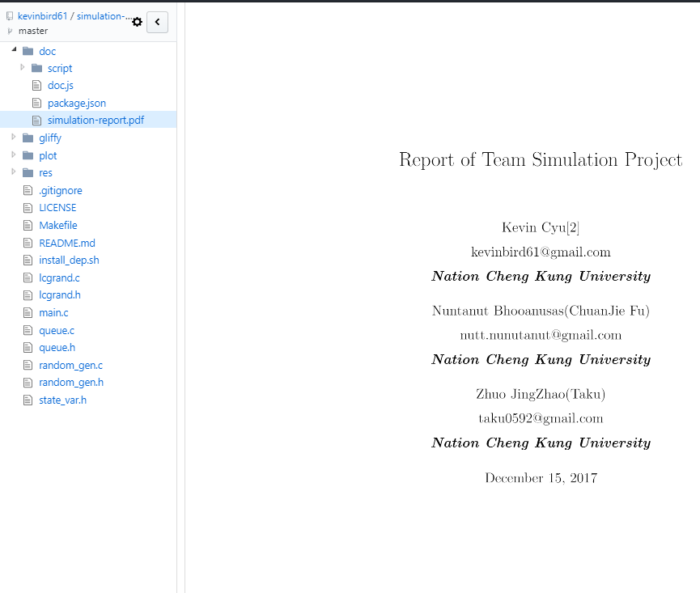This screenshot has height=593, width=700.
Task: Click the script folder icon
Action: (37, 68)
